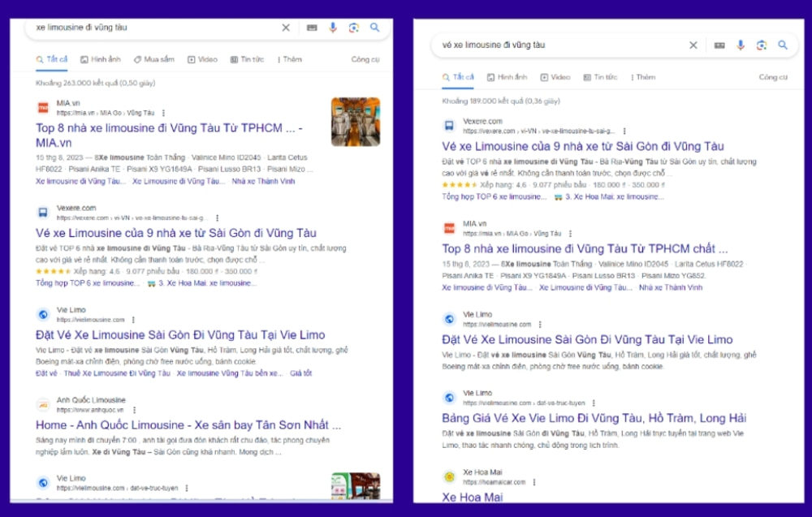Select the Video tab in the right search page
The height and width of the screenshot is (517, 812).
point(555,77)
